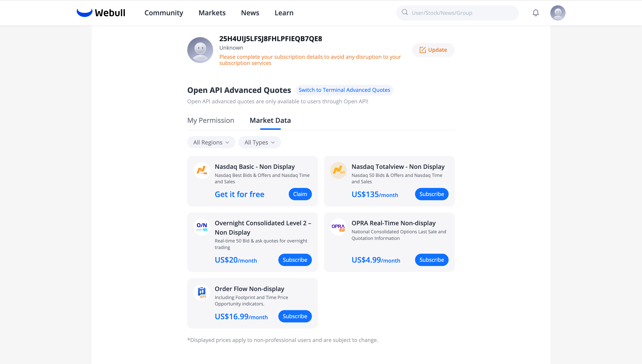Click the Order Flow API icon

202,293
